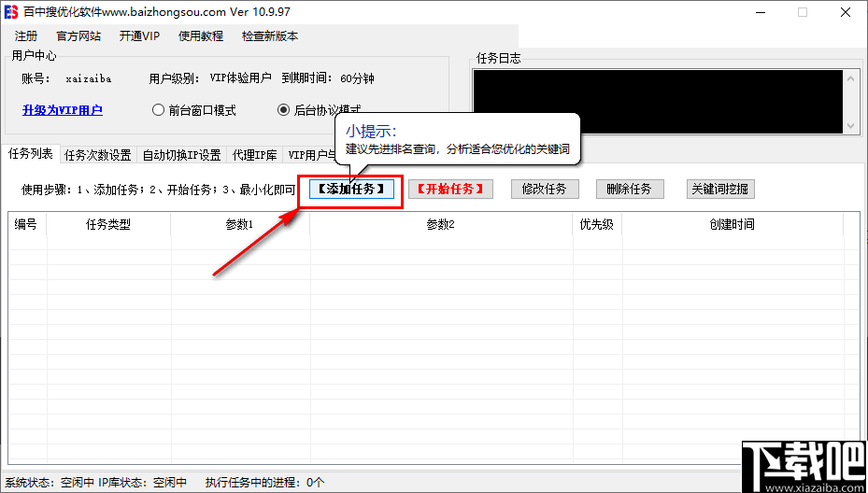The width and height of the screenshot is (868, 493).
Task: Click the task log scroll up arrow
Action: 851,78
